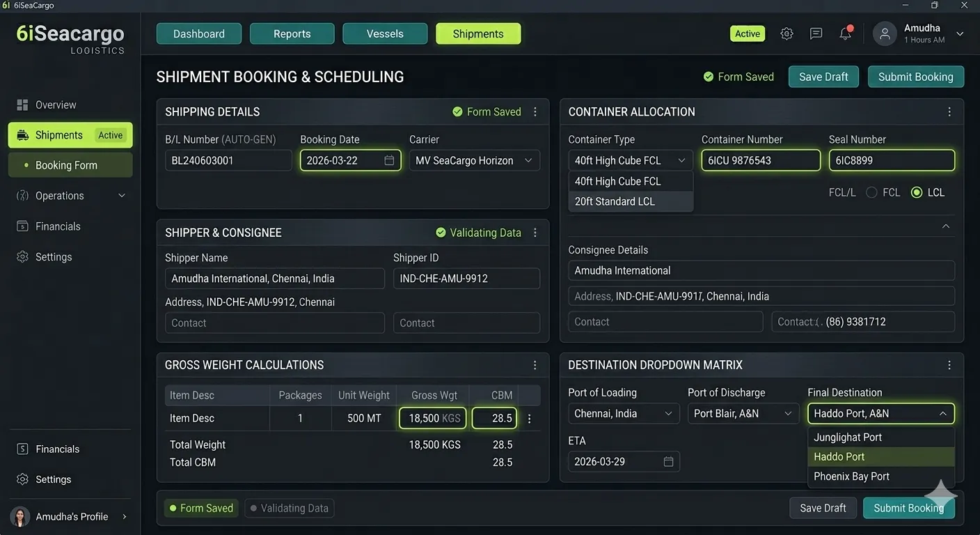
Task: Click the 6iSeaCargo app icon in title bar
Action: click(6, 6)
